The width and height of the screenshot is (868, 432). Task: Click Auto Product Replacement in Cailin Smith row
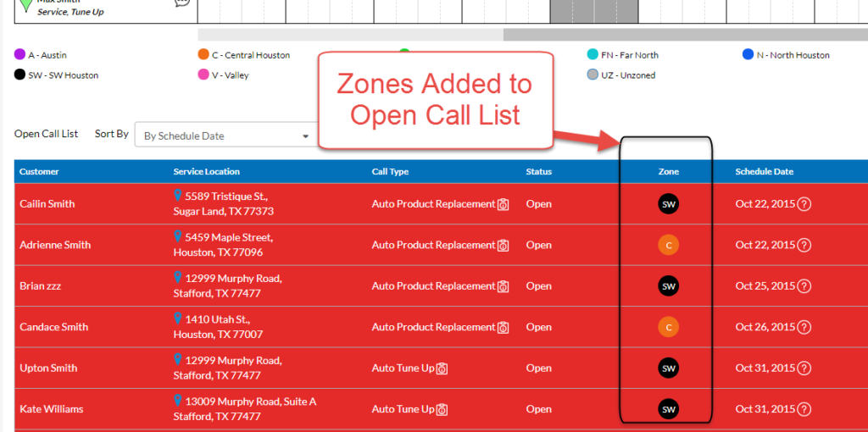click(433, 204)
